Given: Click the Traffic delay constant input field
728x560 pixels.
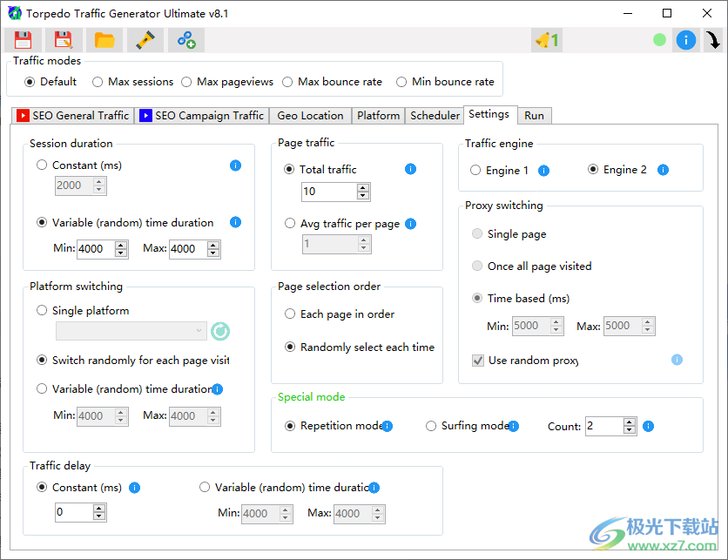Looking at the screenshot, I should pyautogui.click(x=74, y=513).
